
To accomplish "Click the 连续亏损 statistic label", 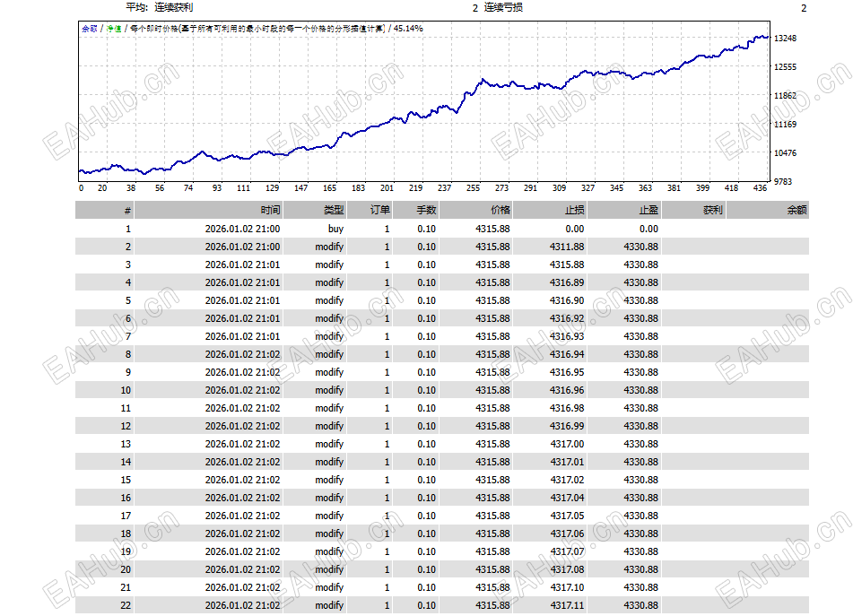I will click(503, 7).
